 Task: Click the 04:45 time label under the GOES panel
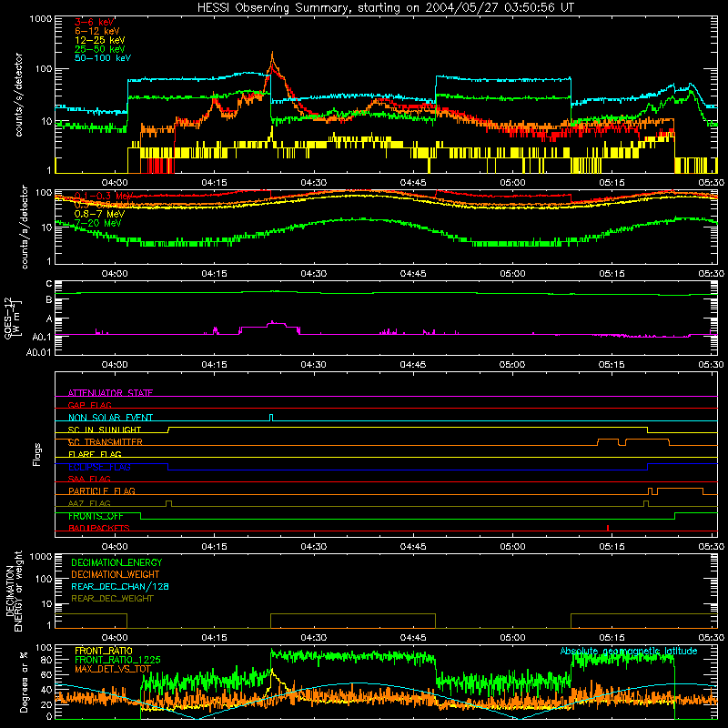coord(413,365)
